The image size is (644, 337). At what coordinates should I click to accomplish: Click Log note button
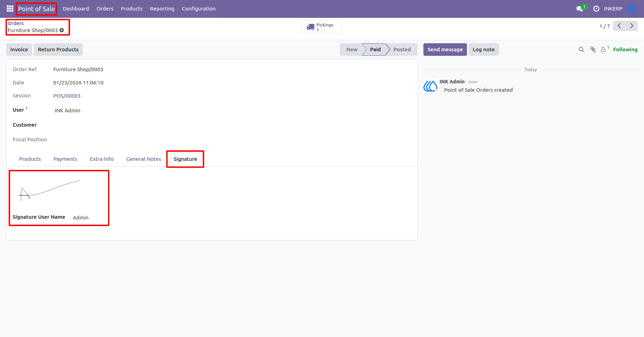pyautogui.click(x=484, y=50)
